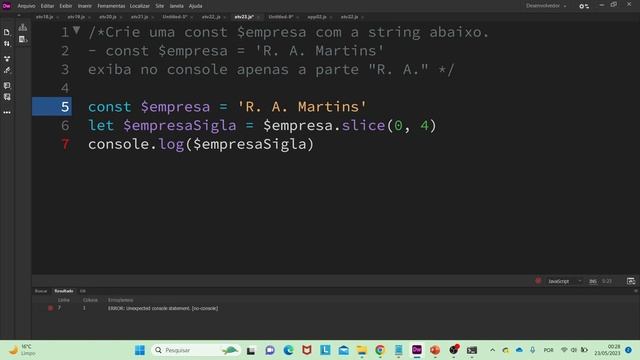Screen dimensions: 640x360
Task: Click the inspect mode icon beside gutter
Action: tap(23, 39)
